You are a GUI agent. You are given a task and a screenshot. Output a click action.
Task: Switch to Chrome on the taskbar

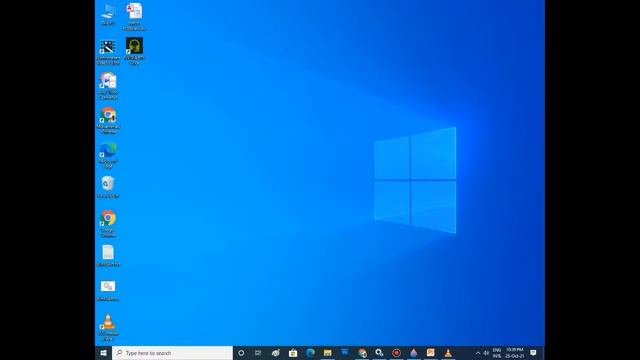click(x=362, y=353)
